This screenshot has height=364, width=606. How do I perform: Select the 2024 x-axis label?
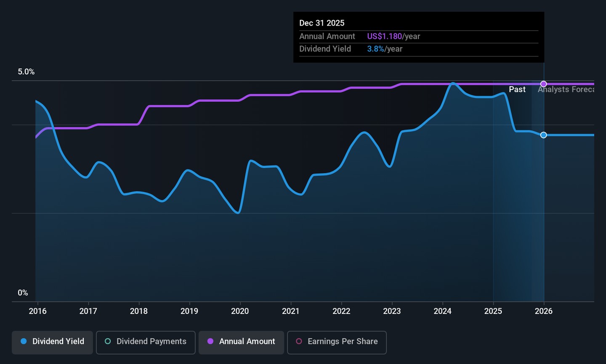(x=442, y=311)
